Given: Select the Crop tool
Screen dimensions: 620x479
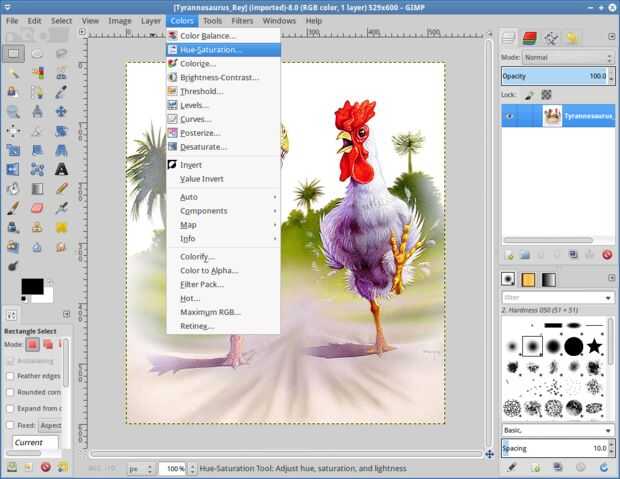Looking at the screenshot, I should [x=37, y=131].
